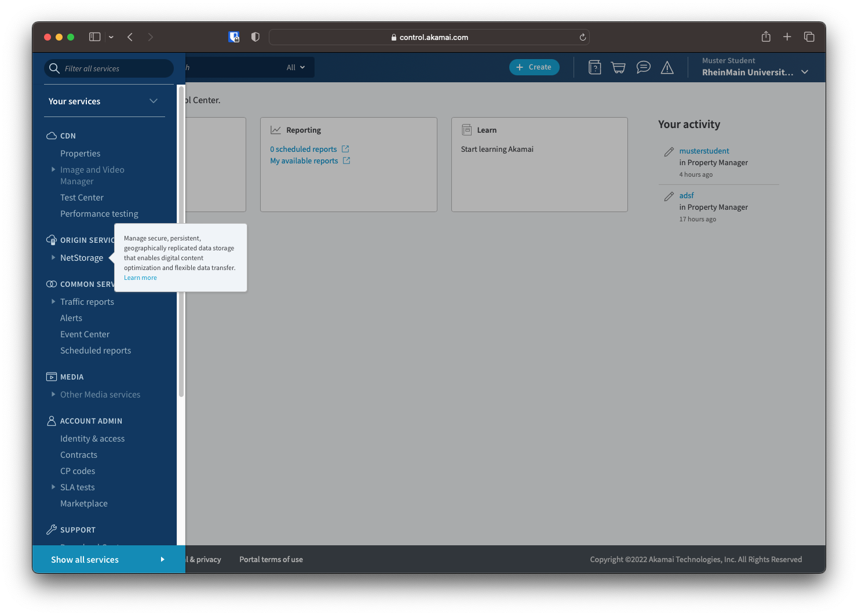Expand Traffic reports

53,301
